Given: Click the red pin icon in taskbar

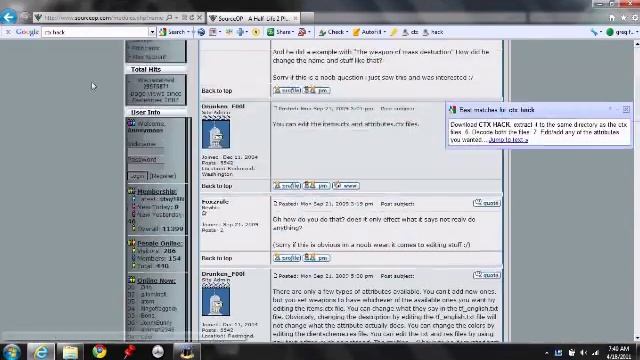Looking at the screenshot, I should point(129,351).
